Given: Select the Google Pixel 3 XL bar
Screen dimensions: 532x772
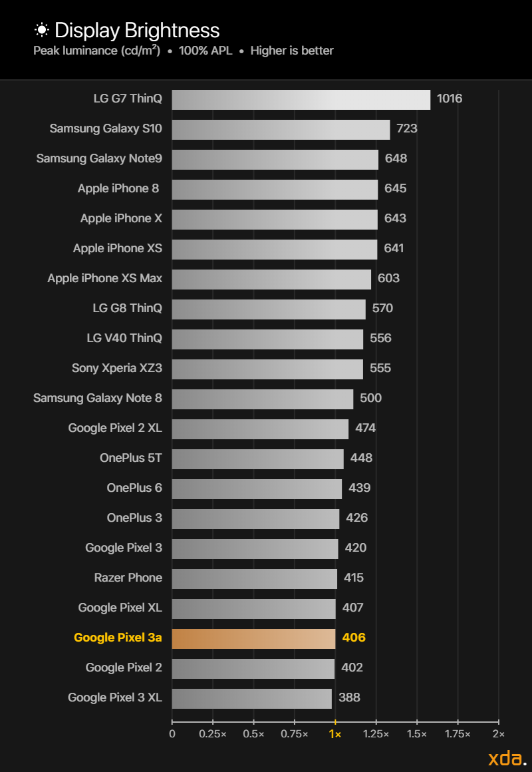Looking at the screenshot, I should tap(251, 699).
